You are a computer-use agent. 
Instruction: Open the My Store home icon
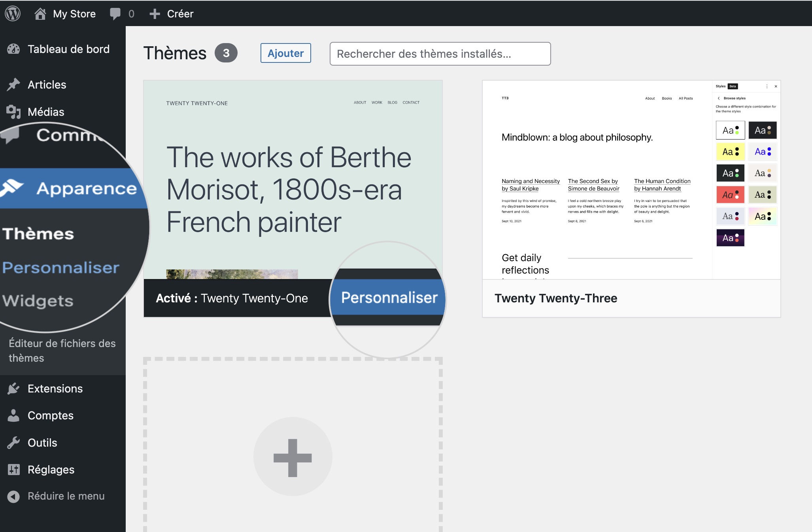40,13
